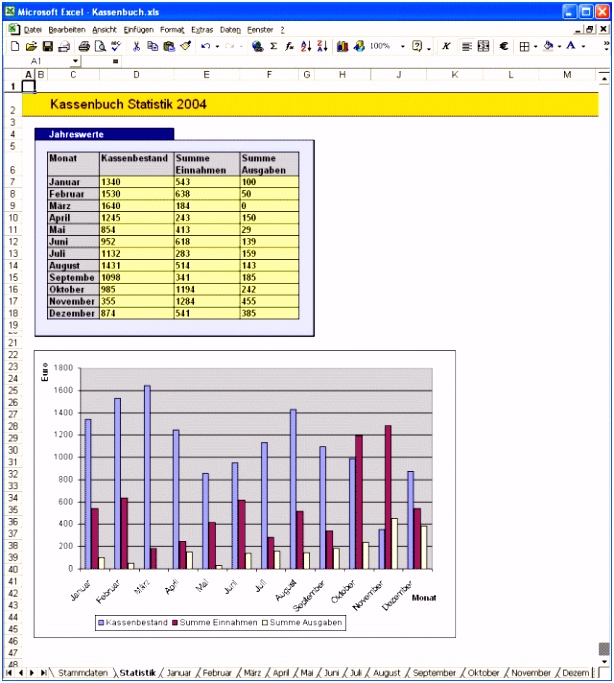Expand the Borders dropdown arrow
This screenshot has width=614, height=683.
click(x=535, y=47)
